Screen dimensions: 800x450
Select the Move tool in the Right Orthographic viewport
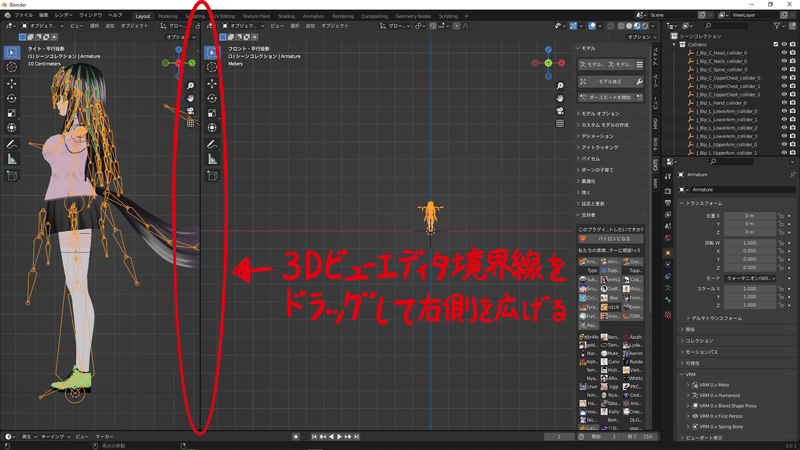point(12,83)
